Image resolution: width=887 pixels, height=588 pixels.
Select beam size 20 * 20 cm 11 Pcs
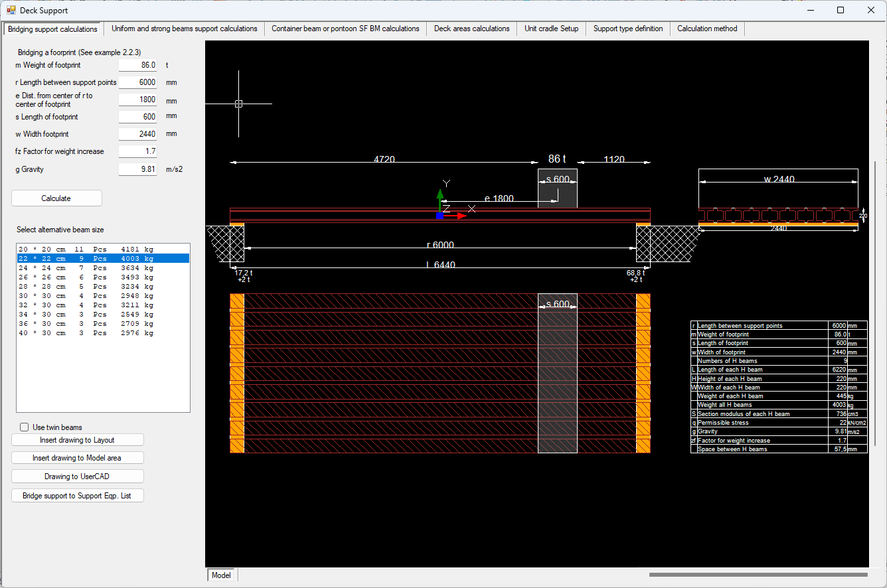103,250
